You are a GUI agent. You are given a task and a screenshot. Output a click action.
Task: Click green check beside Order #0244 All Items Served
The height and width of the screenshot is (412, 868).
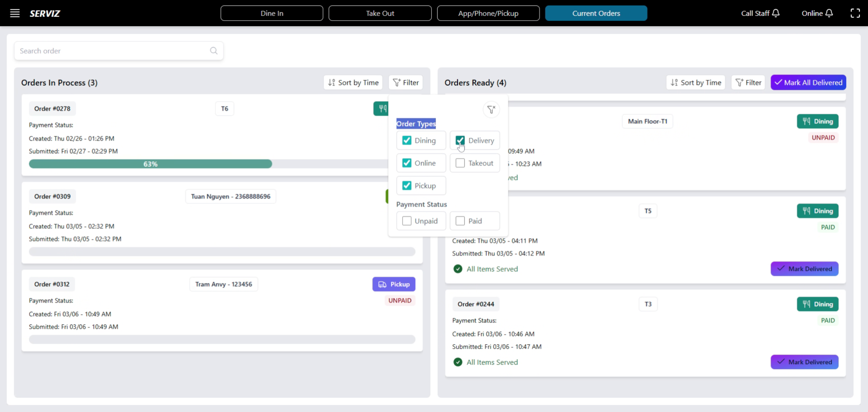pyautogui.click(x=458, y=362)
